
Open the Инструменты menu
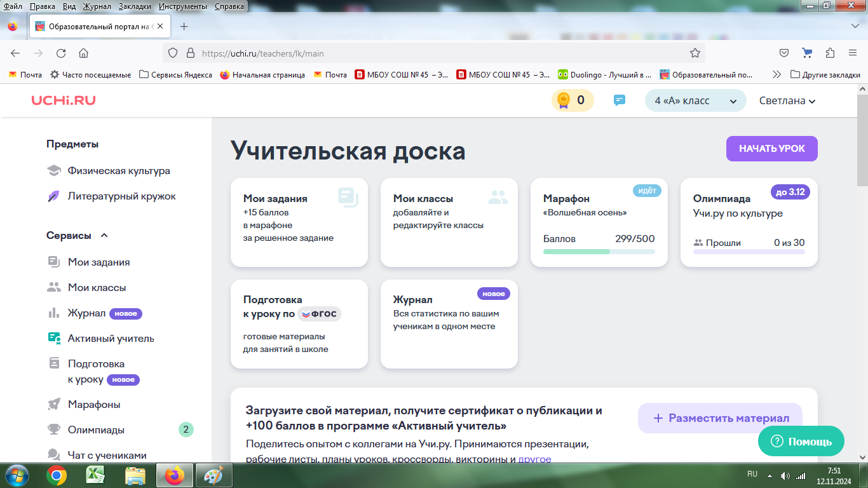[183, 6]
